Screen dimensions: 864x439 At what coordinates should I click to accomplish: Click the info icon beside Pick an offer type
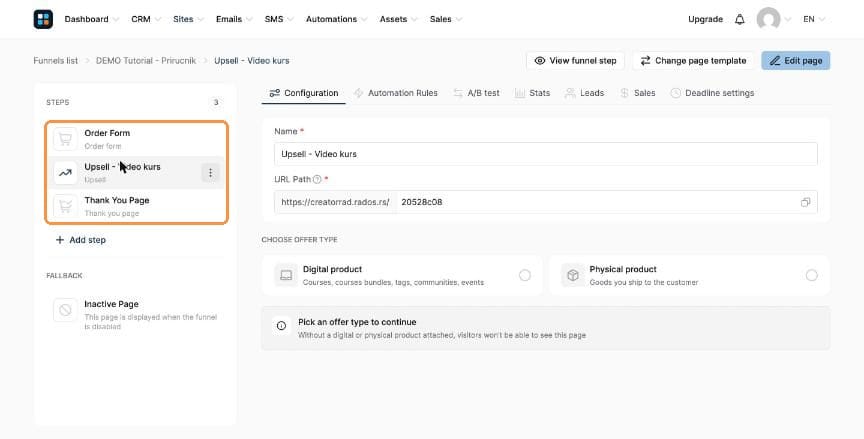click(x=281, y=326)
